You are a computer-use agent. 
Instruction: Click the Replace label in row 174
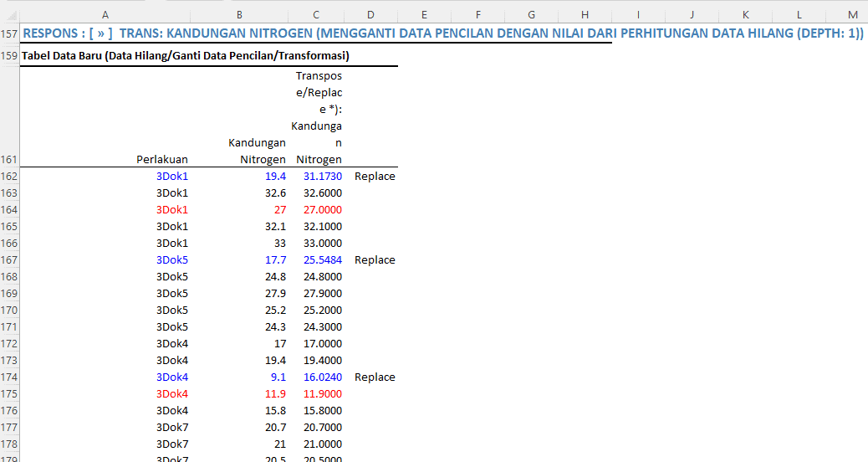375,377
